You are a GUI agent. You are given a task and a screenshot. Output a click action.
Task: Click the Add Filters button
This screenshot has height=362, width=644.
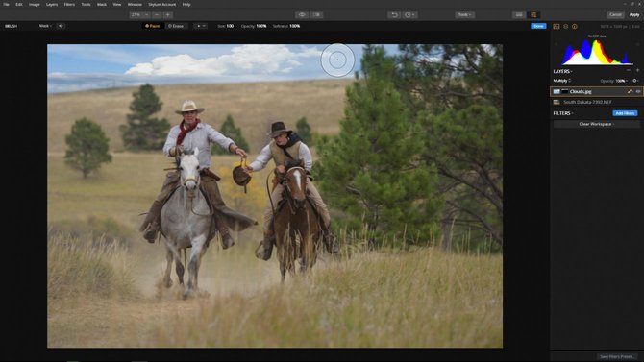pyautogui.click(x=625, y=113)
